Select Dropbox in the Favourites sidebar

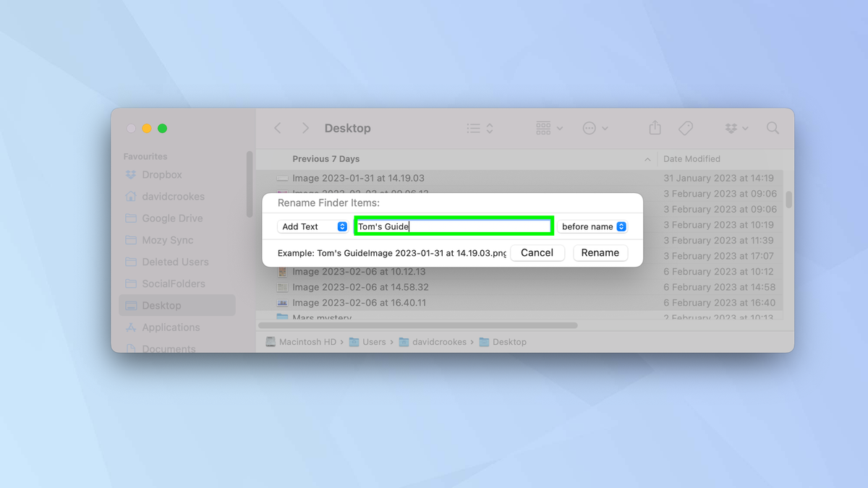(x=161, y=174)
